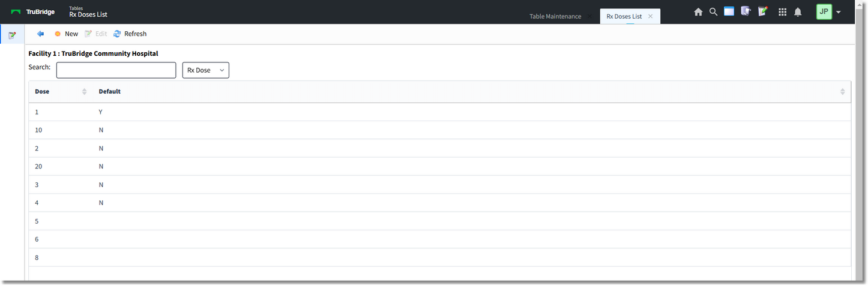868x286 pixels.
Task: Click the JP user avatar
Action: click(x=824, y=12)
